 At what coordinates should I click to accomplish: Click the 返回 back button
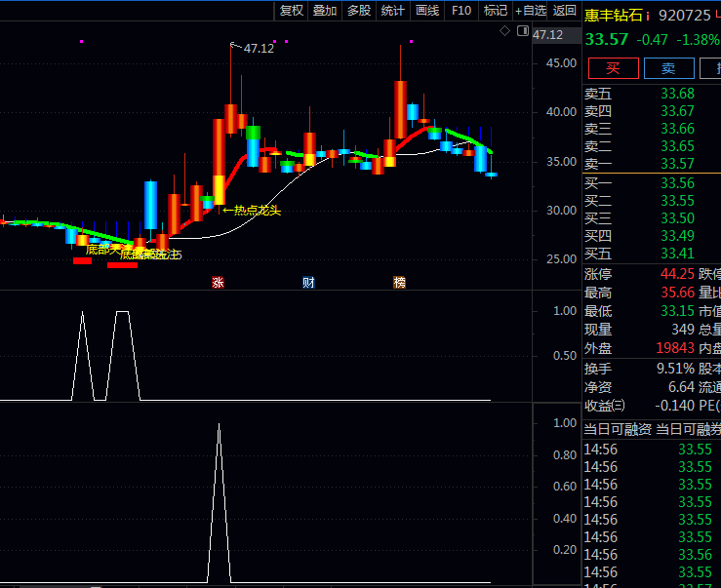click(564, 11)
